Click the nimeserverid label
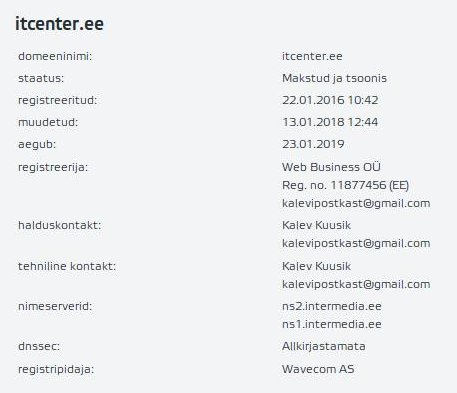 [55, 306]
